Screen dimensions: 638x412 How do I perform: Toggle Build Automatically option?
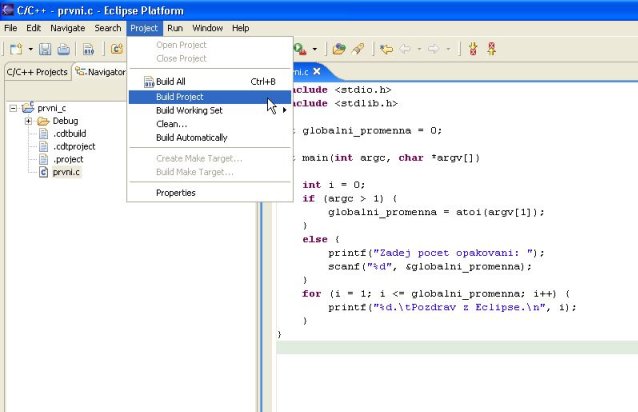(210, 137)
